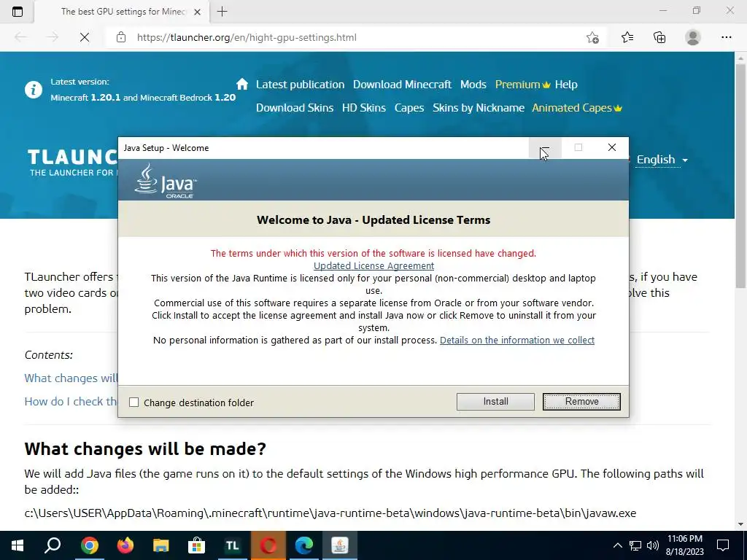Viewport: 747px width, 560px height.
Task: Jump to How do I check contents link
Action: click(x=71, y=402)
